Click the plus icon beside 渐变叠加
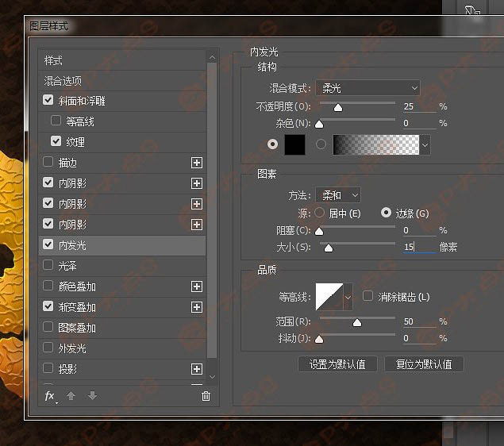 point(197,307)
